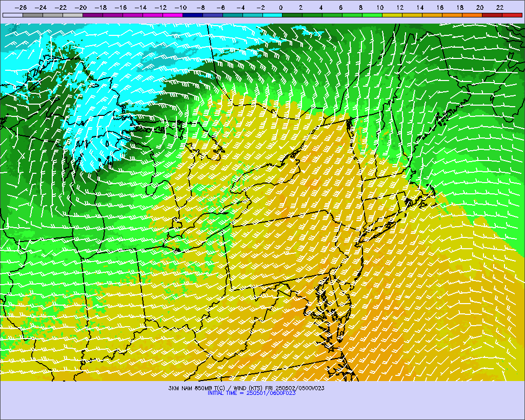Screen dimensions: 525x420
Task: Pick the bright green swatch between 8 and 10
Action: tap(373, 15)
